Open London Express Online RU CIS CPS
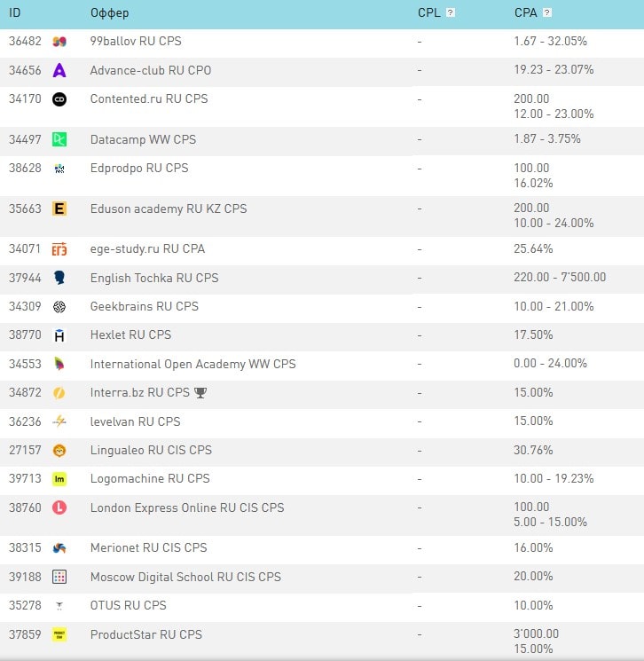 tap(187, 508)
